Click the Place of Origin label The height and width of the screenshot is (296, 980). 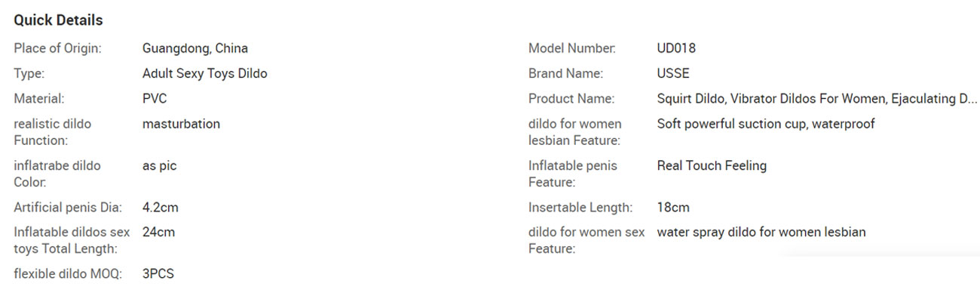(x=58, y=48)
